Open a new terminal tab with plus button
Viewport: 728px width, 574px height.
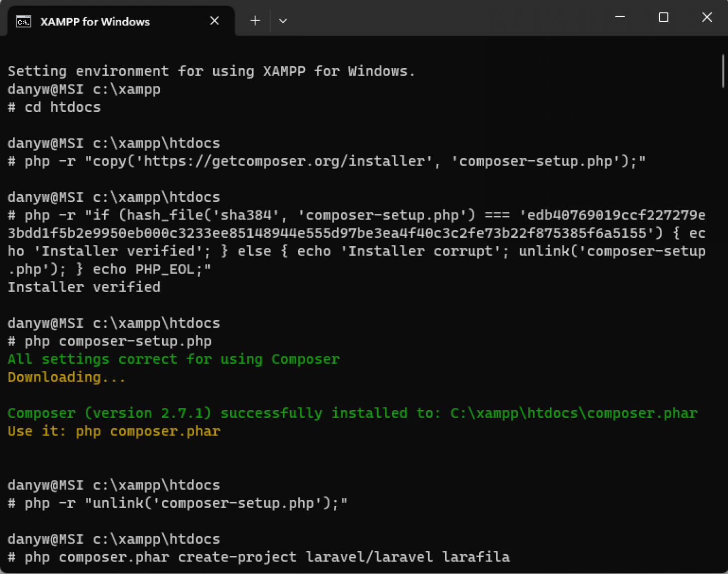click(255, 21)
